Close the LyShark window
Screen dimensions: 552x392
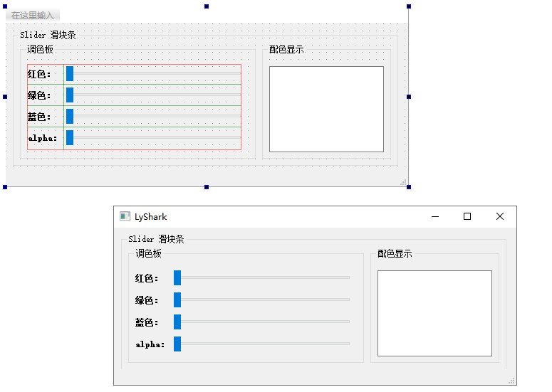(499, 216)
